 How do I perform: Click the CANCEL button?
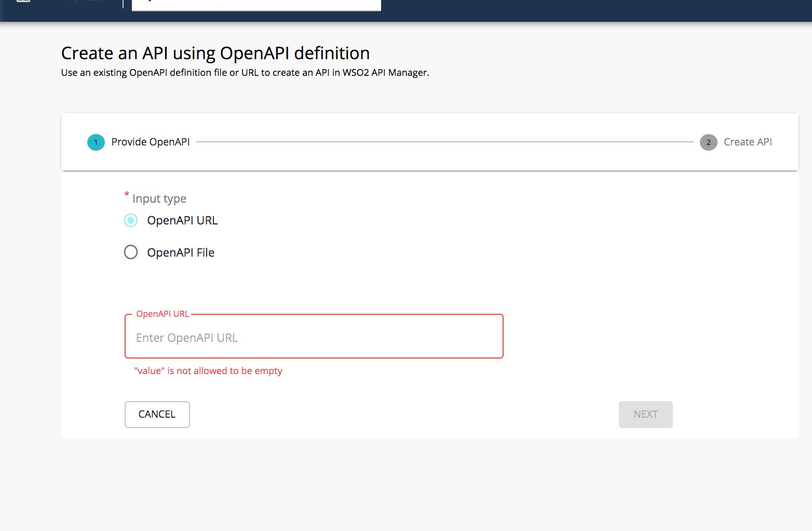point(157,414)
